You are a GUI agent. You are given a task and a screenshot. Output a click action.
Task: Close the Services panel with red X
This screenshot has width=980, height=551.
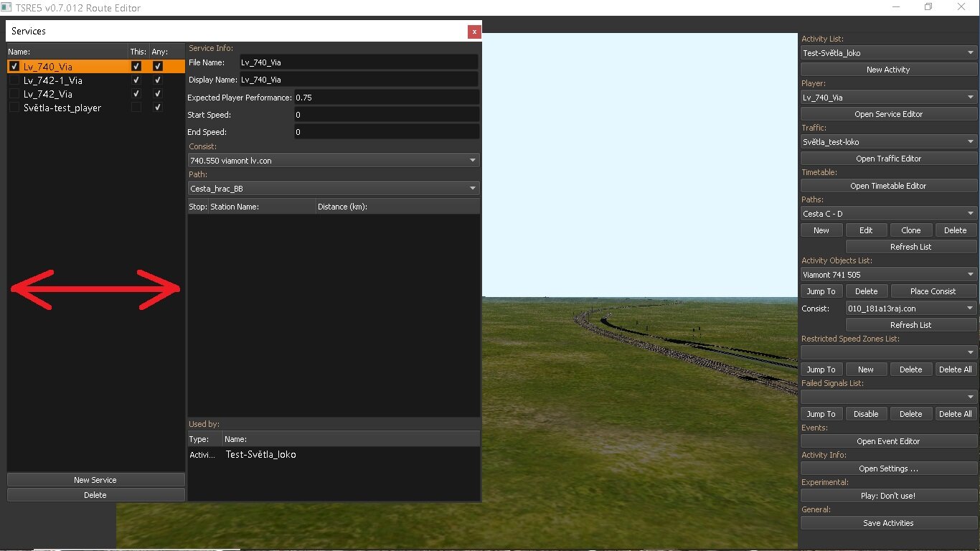coord(473,32)
